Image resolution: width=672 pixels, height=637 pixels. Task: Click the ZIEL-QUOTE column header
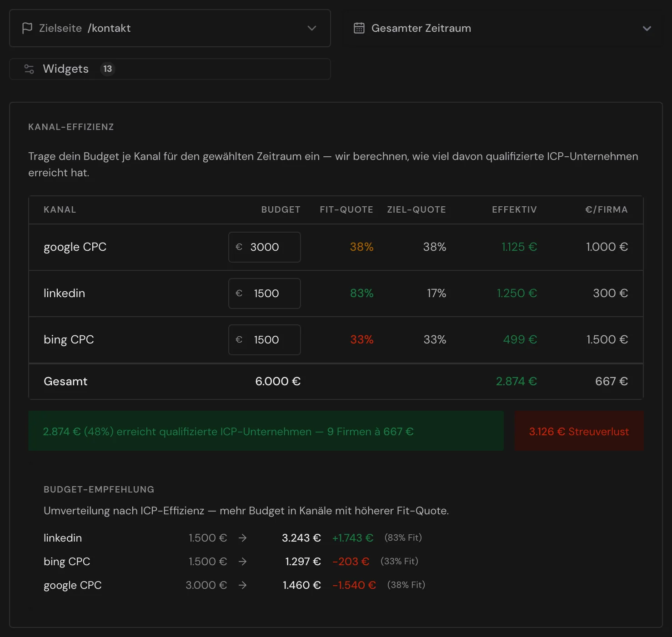(416, 209)
